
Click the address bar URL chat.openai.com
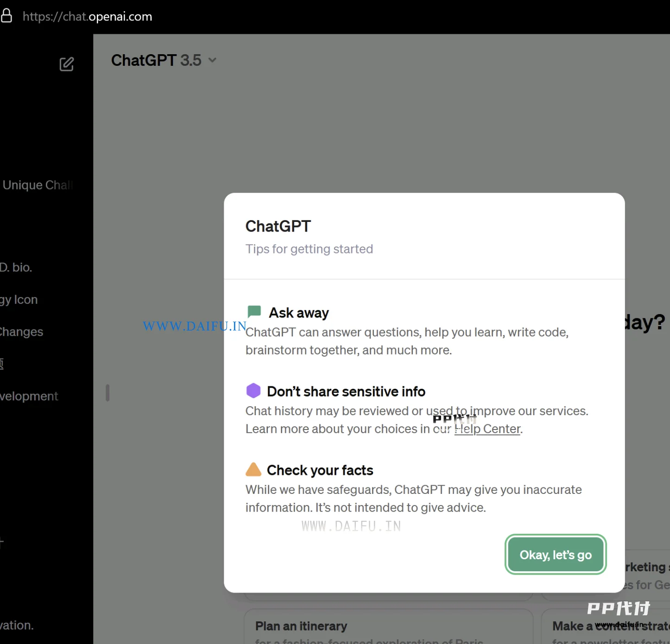pos(88,17)
